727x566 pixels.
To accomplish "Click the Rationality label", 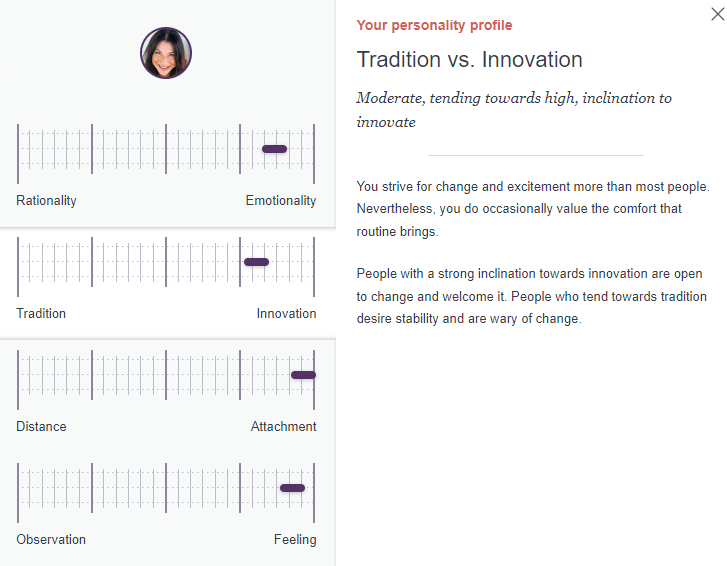I will (x=46, y=201).
